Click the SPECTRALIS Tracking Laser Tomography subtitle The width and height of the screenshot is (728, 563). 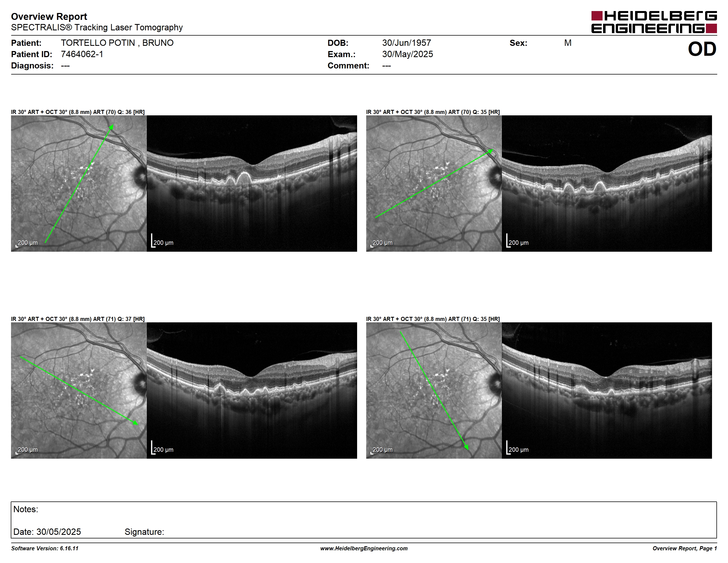click(97, 27)
